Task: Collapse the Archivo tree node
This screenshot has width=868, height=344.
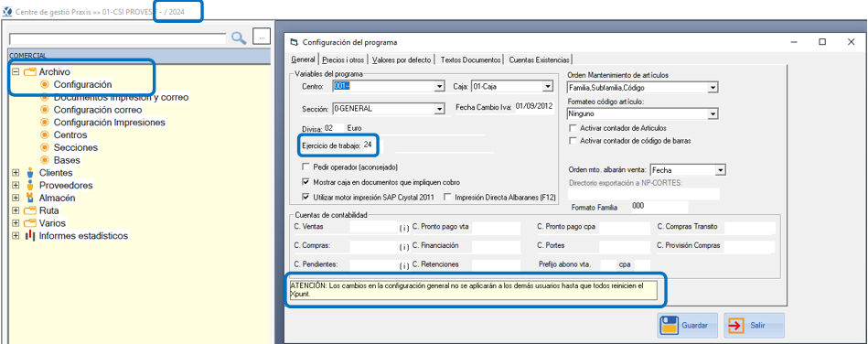Action: click(x=16, y=72)
